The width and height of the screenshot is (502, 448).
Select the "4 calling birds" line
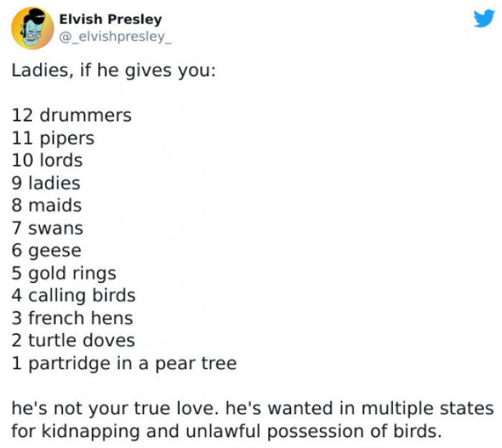(73, 295)
